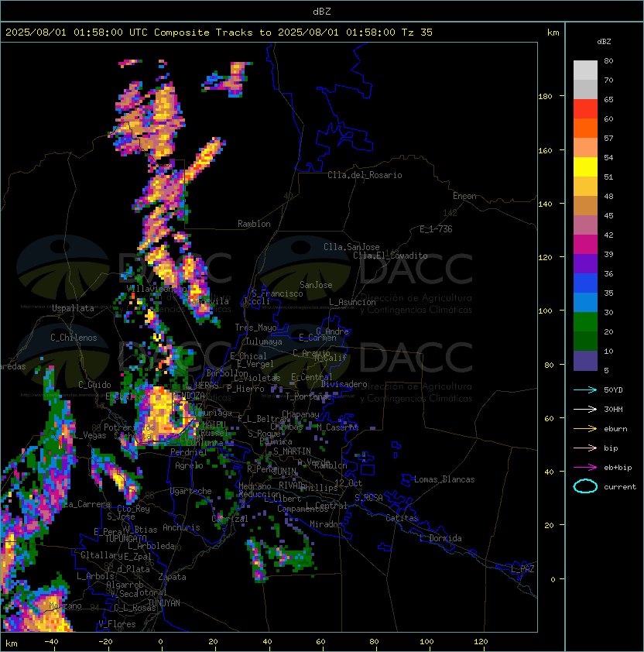Click the Lomas_Blancas map label

point(444,479)
